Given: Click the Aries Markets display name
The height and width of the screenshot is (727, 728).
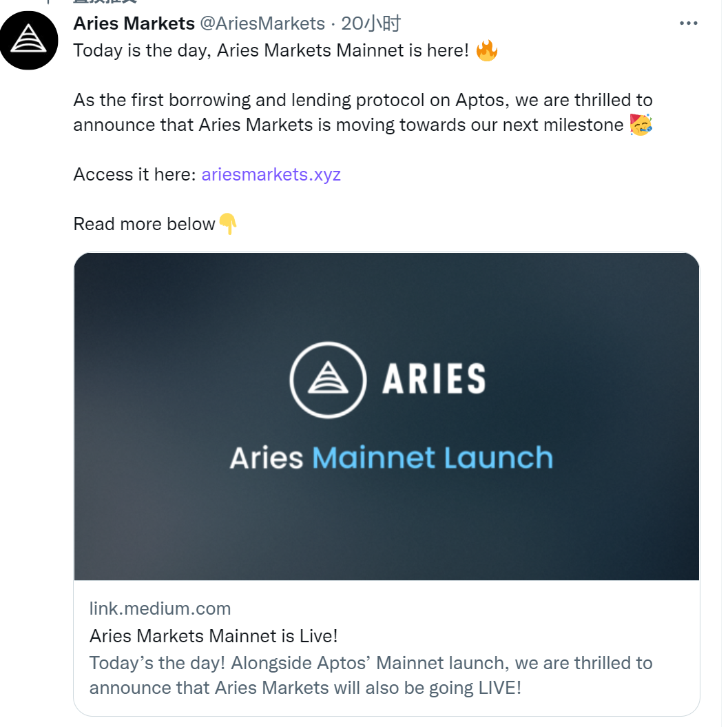Looking at the screenshot, I should pos(134,23).
